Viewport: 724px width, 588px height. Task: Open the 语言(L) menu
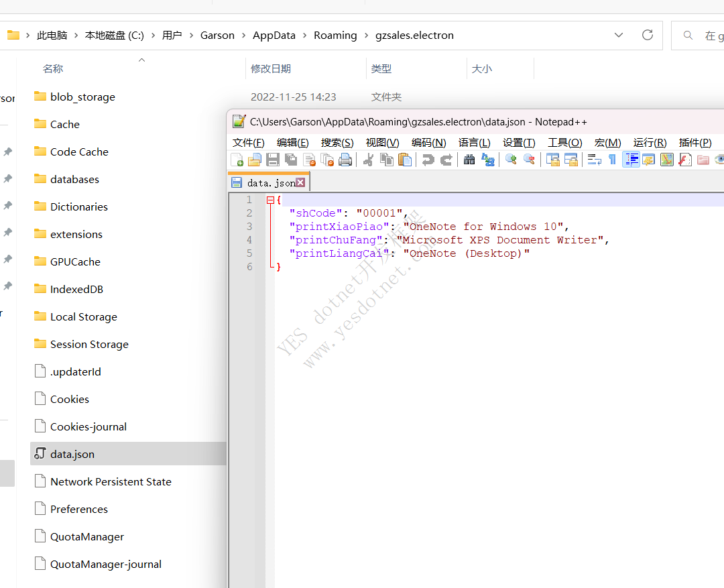point(474,143)
